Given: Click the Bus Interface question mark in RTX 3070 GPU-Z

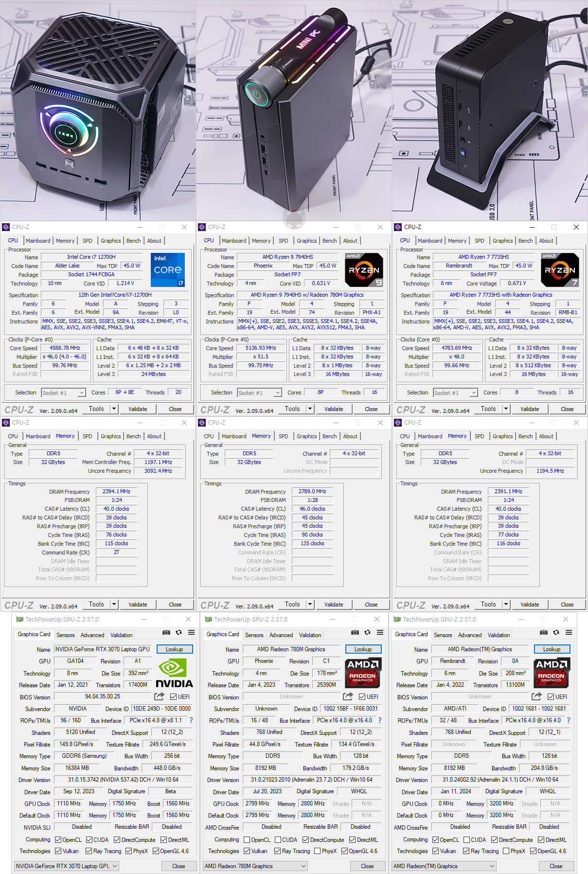Looking at the screenshot, I should click(191, 721).
